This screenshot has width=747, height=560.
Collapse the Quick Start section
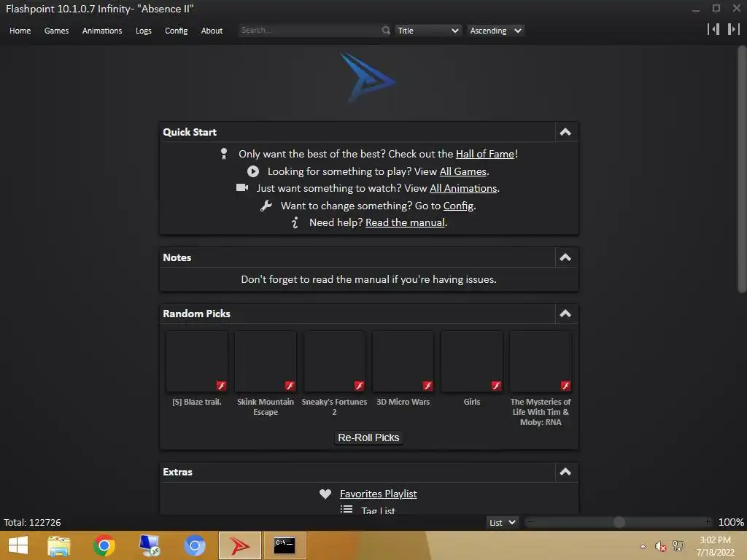(565, 133)
